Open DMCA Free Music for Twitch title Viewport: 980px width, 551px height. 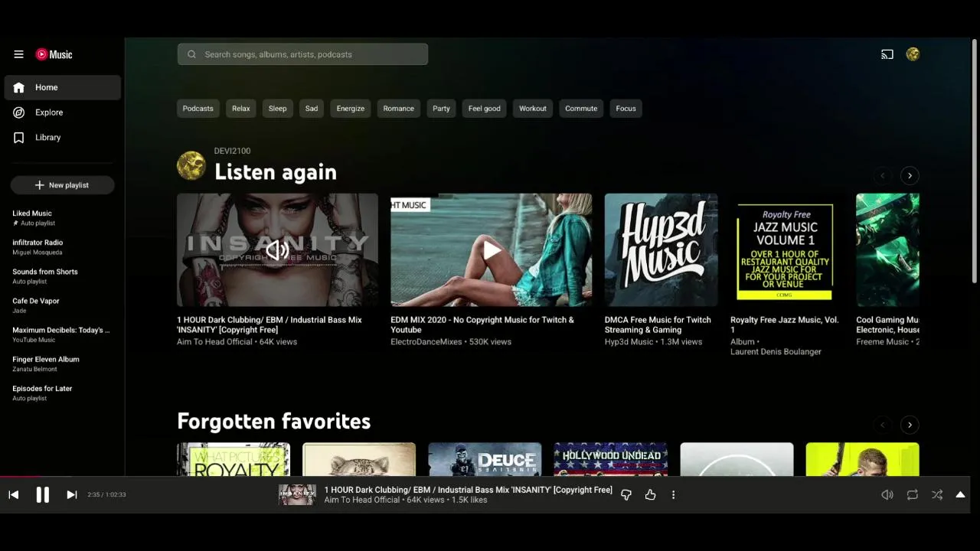(658, 324)
